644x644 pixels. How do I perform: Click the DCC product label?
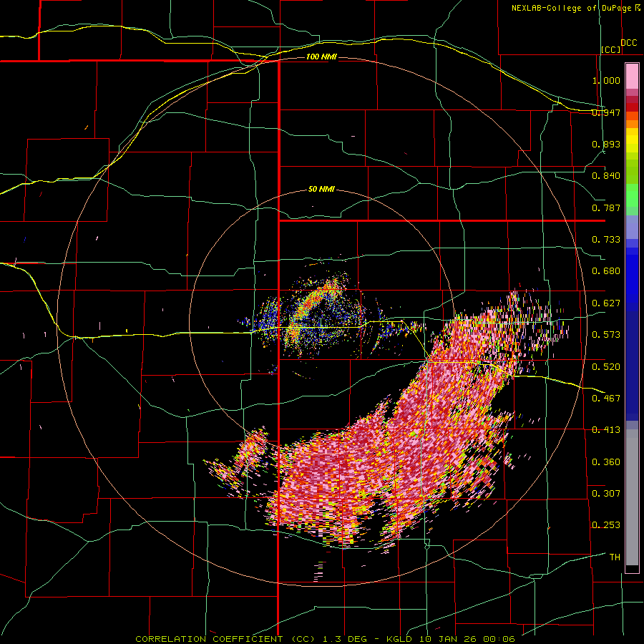[629, 43]
